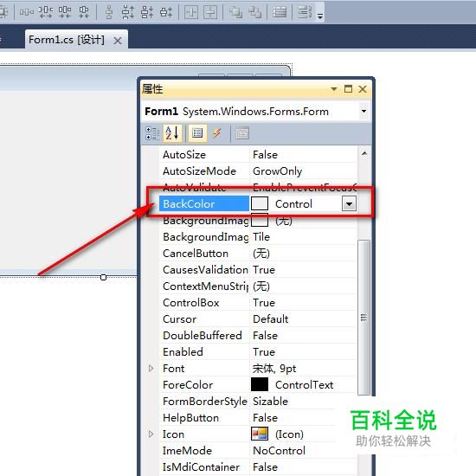Click BackColor Control color swatch
Screen dimensions: 476x476
(x=260, y=203)
